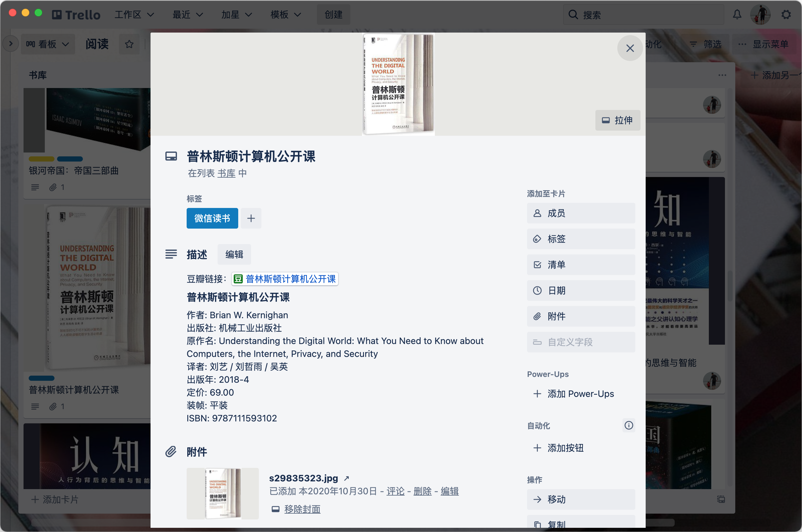This screenshot has width=802, height=532.
Task: Open the settings gear icon
Action: click(786, 15)
